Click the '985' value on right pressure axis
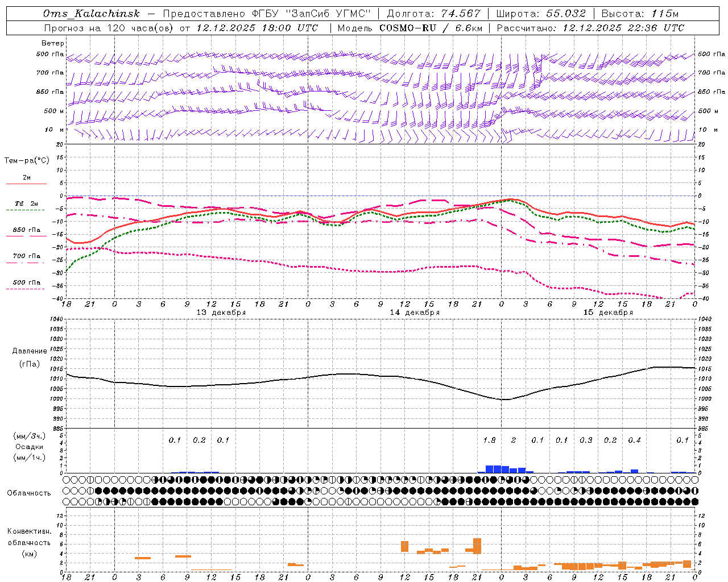This screenshot has width=728, height=582. [x=704, y=429]
